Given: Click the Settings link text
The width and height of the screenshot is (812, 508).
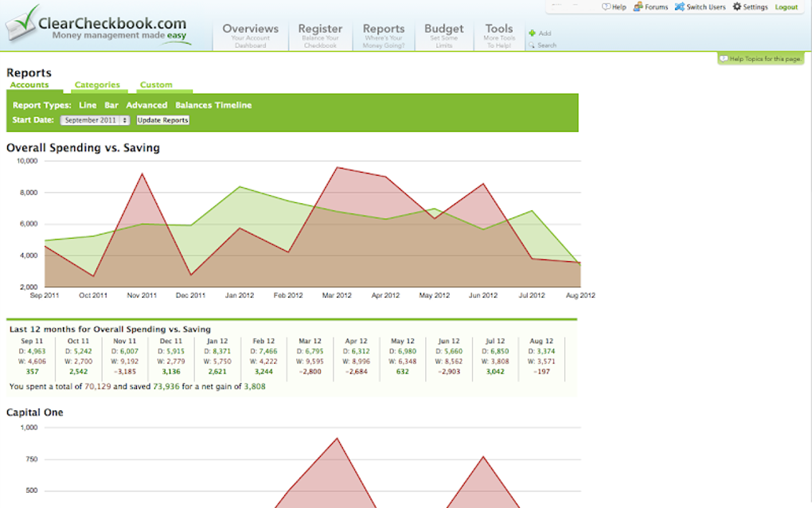Looking at the screenshot, I should point(755,7).
